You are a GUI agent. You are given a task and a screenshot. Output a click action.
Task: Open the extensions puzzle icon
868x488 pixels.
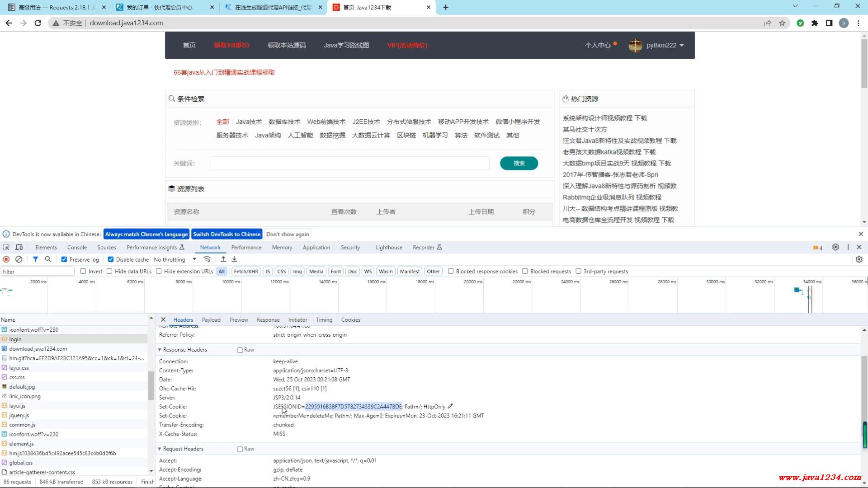click(815, 23)
